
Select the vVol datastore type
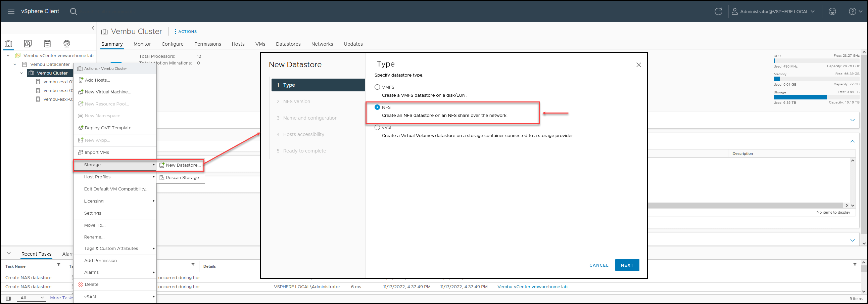(x=377, y=127)
